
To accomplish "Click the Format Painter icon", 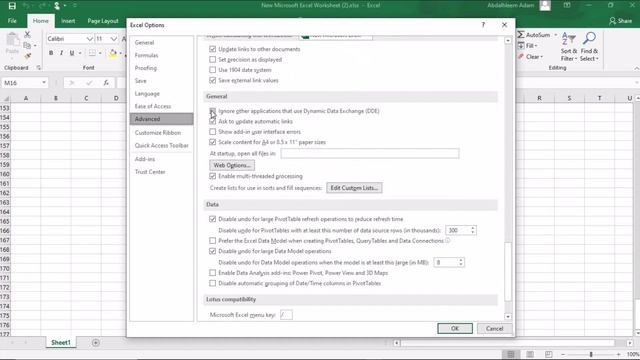I will coord(27,56).
